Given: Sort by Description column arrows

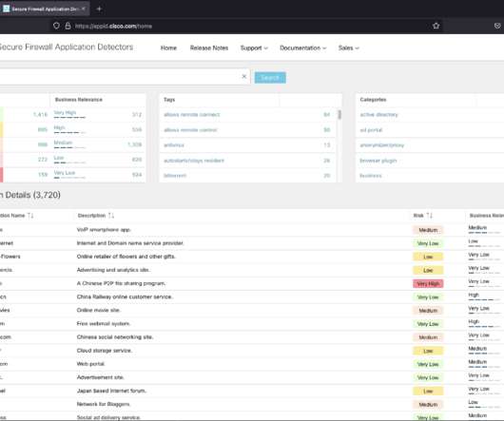Looking at the screenshot, I should [111, 216].
